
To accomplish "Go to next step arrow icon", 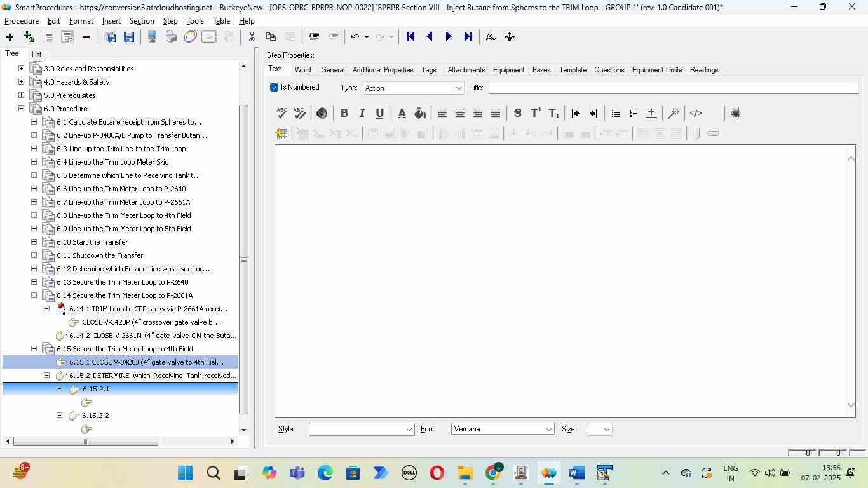I will pos(449,37).
